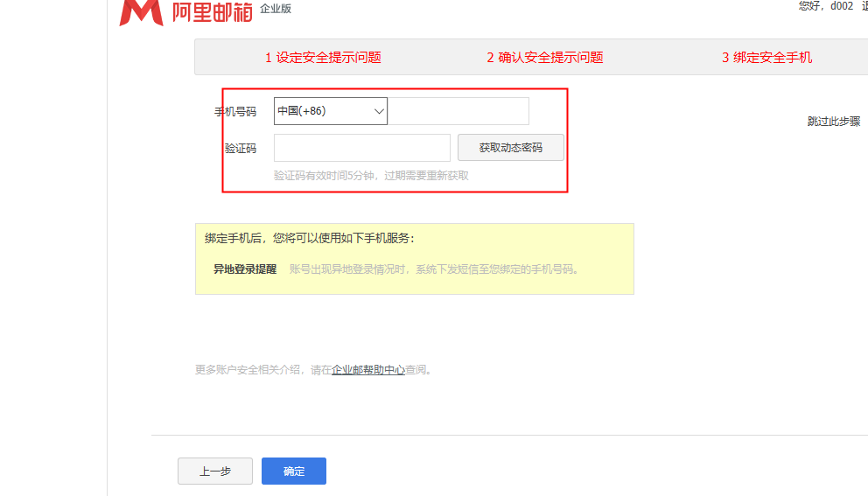Focus the phone number input field
The height and width of the screenshot is (496, 868).
[x=458, y=111]
